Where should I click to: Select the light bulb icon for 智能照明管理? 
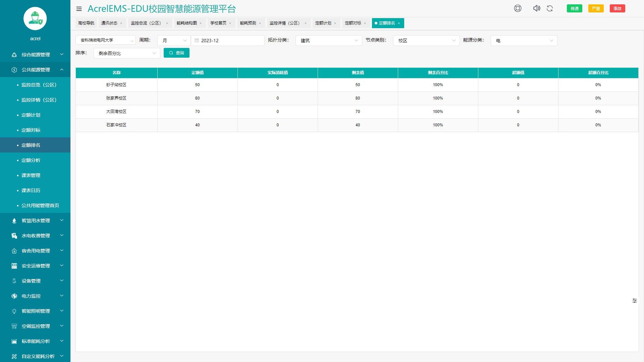(14, 311)
